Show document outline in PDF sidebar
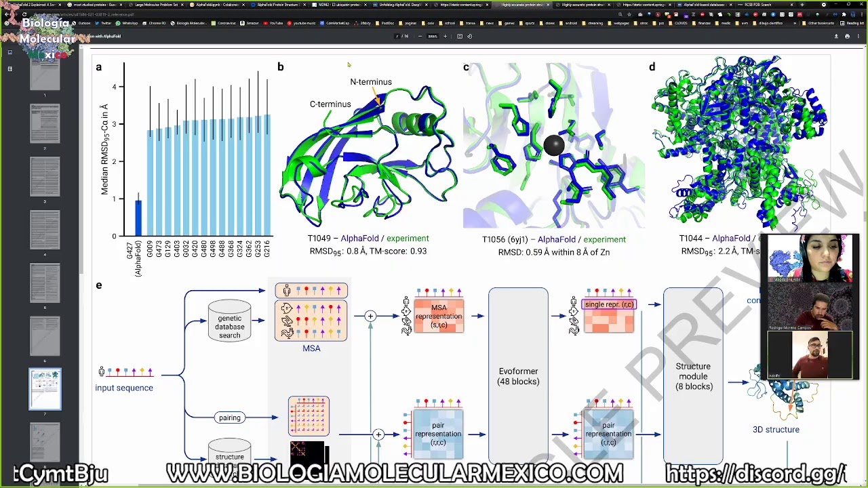The height and width of the screenshot is (488, 868). pos(9,68)
